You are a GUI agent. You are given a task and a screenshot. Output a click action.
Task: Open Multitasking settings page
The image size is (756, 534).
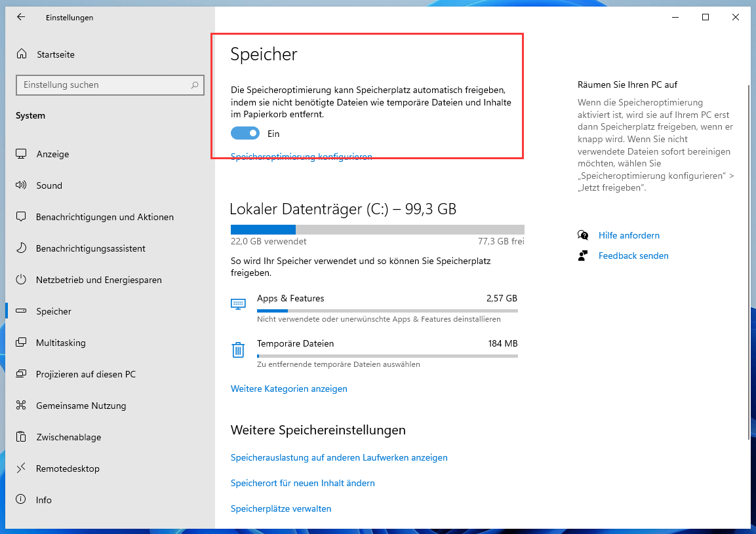tap(60, 343)
